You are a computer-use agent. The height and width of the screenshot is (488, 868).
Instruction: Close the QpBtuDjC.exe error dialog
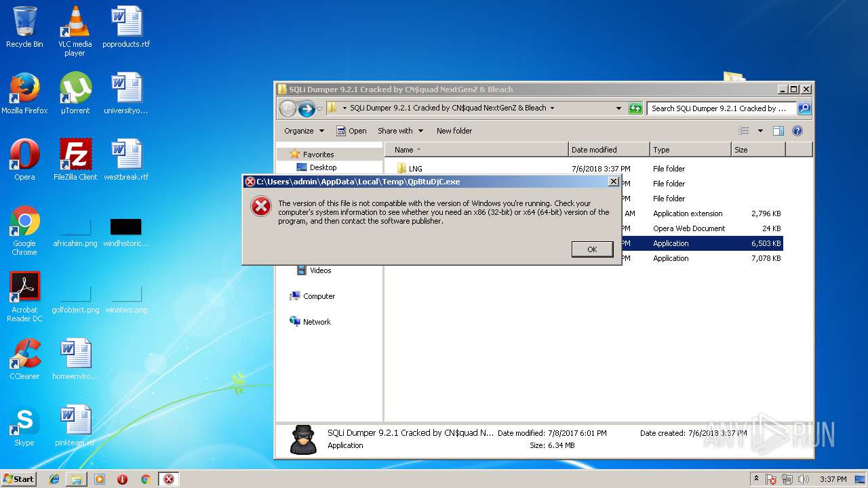tap(613, 182)
